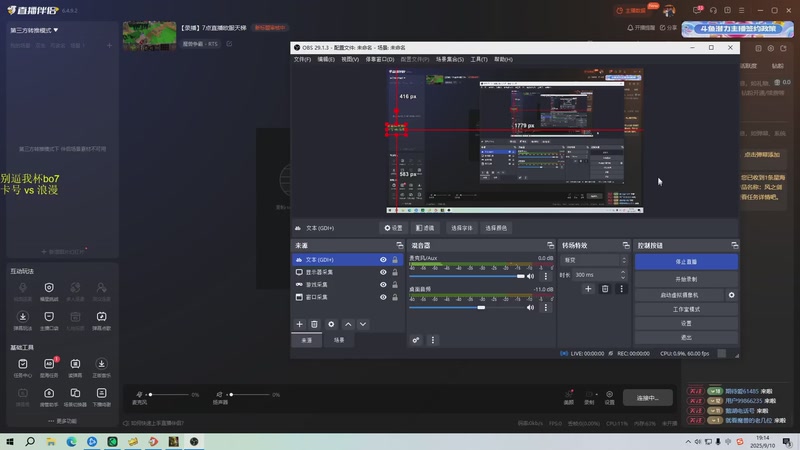Click 选择颜色 button in source toolbar

496,228
